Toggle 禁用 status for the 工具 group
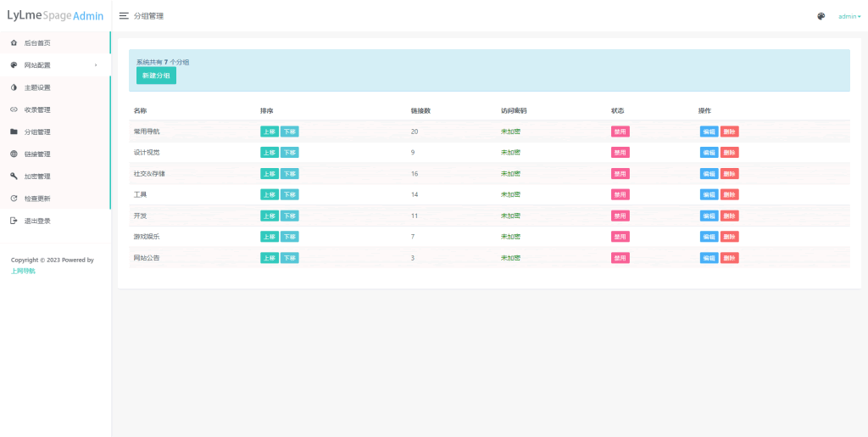Image resolution: width=868 pixels, height=437 pixels. pyautogui.click(x=620, y=194)
